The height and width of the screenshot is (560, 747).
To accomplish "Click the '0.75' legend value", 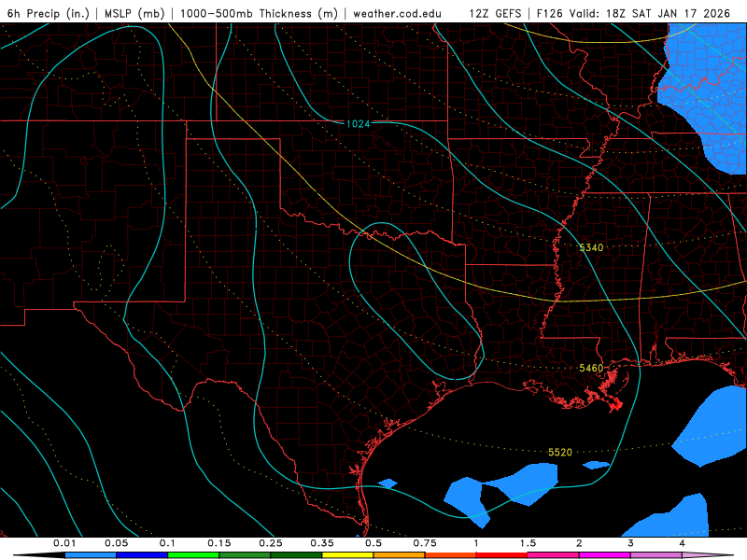I will pos(425,543).
